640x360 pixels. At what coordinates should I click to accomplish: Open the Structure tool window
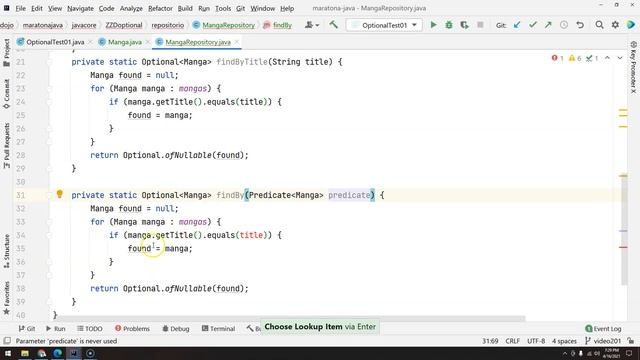coord(7,251)
